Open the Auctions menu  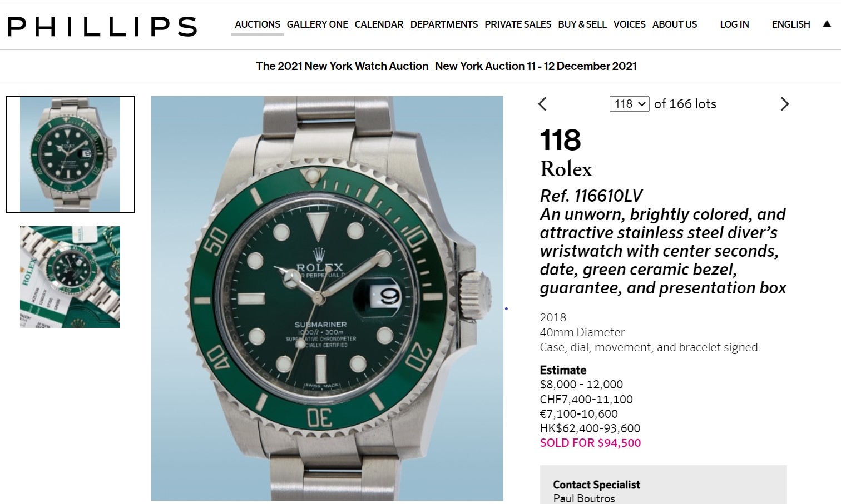point(257,24)
